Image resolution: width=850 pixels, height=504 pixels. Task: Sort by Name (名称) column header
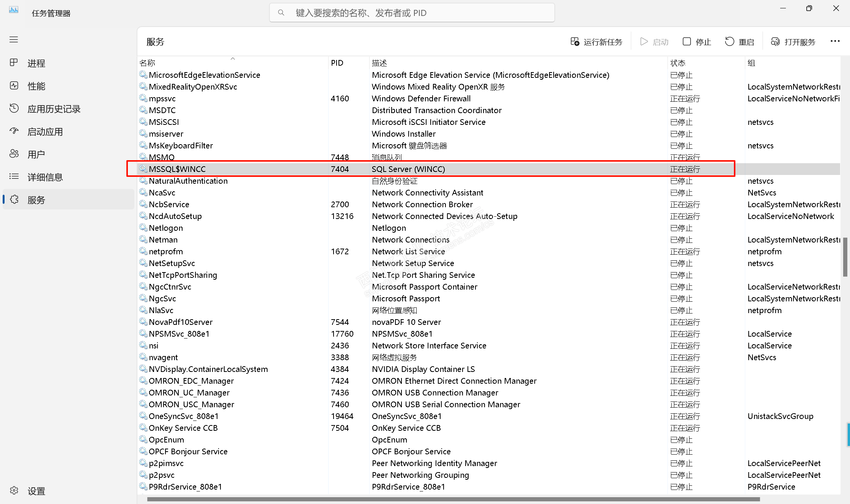coord(147,63)
